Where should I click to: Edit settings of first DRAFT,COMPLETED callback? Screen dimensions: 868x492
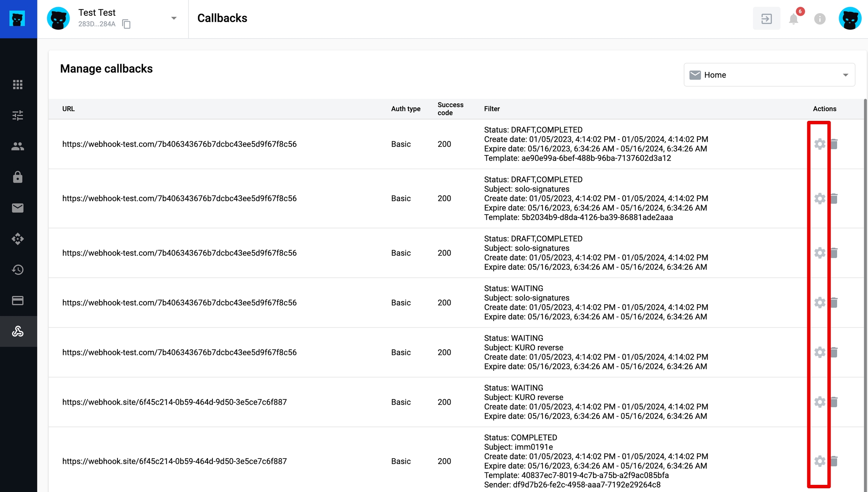(819, 144)
